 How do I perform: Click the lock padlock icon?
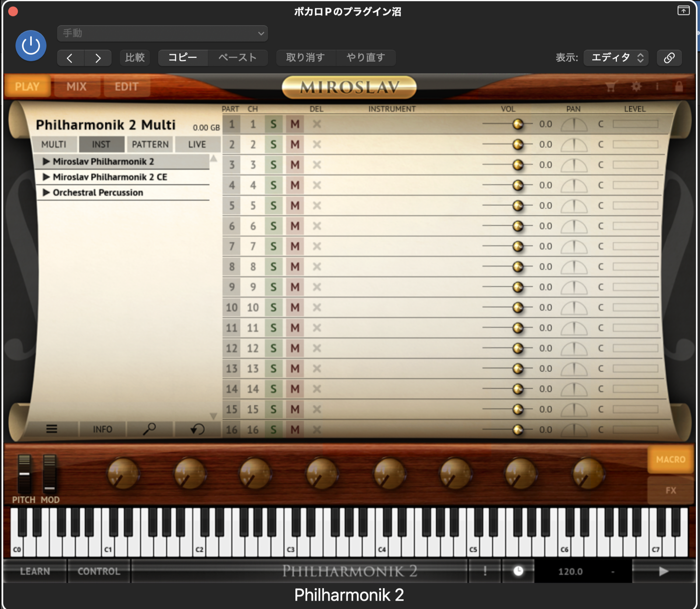pos(679,87)
